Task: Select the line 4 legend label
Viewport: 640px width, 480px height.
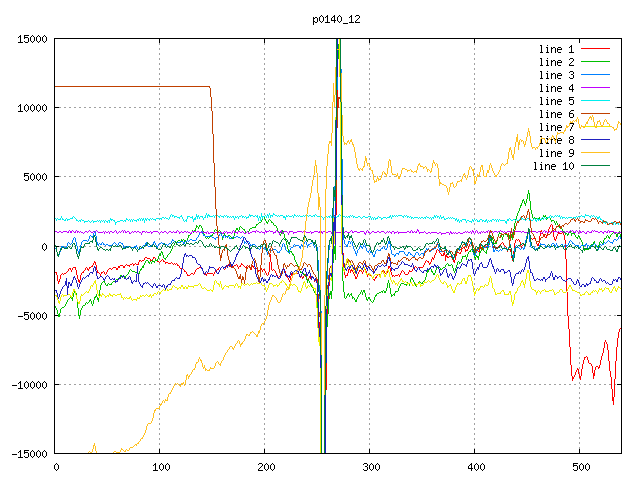Action: pos(557,88)
